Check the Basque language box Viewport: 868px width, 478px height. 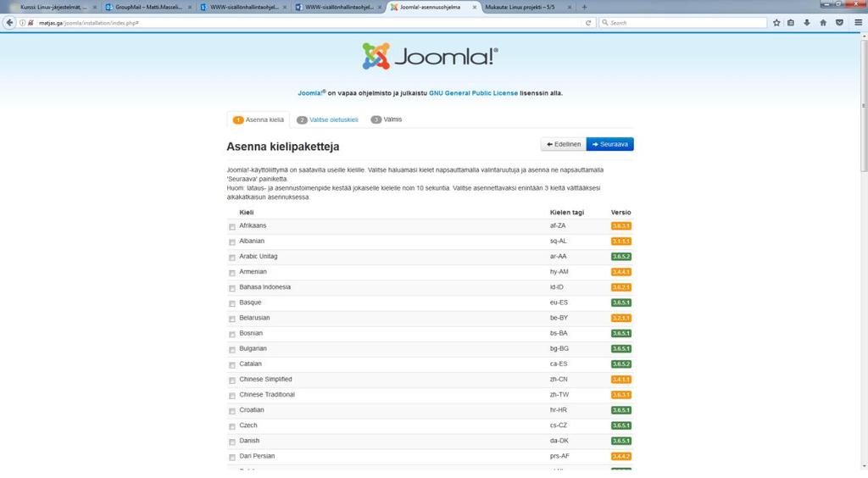pos(232,303)
